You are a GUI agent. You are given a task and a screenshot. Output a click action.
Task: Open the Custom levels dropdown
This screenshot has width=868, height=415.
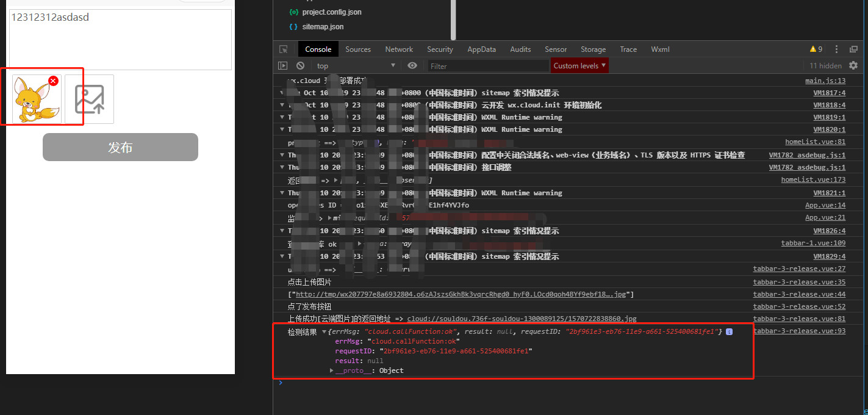(x=579, y=66)
